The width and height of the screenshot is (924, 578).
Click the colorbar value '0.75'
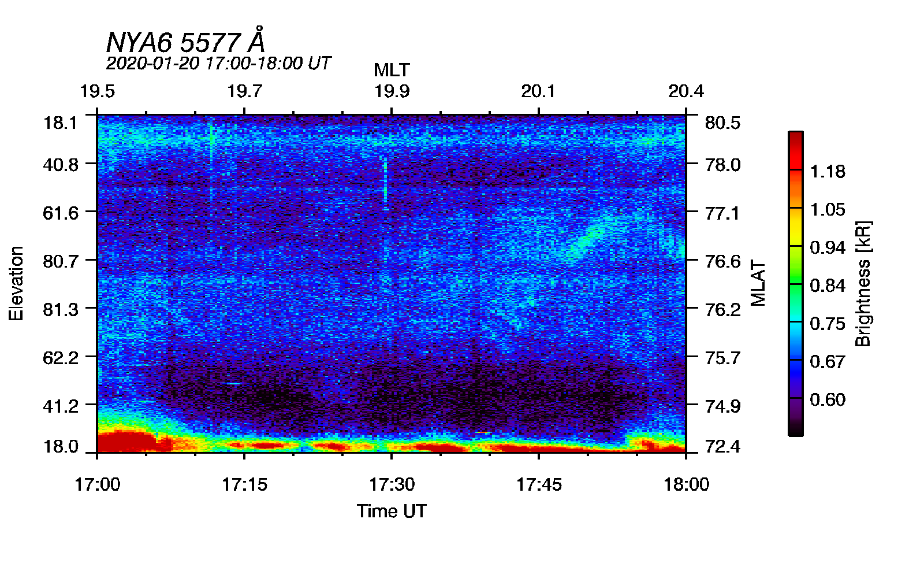click(x=827, y=324)
